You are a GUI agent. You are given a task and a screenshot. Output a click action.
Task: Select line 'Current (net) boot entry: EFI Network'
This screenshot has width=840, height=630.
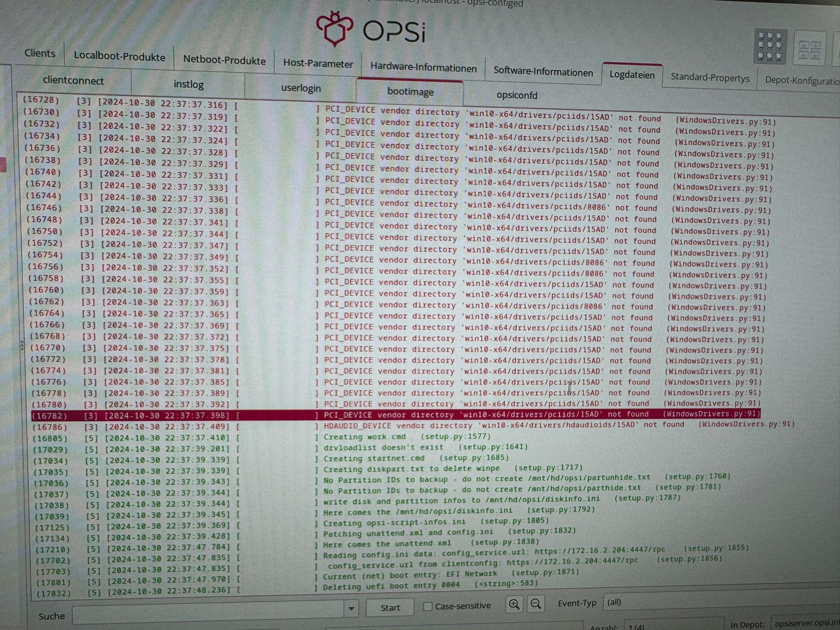click(x=308, y=575)
